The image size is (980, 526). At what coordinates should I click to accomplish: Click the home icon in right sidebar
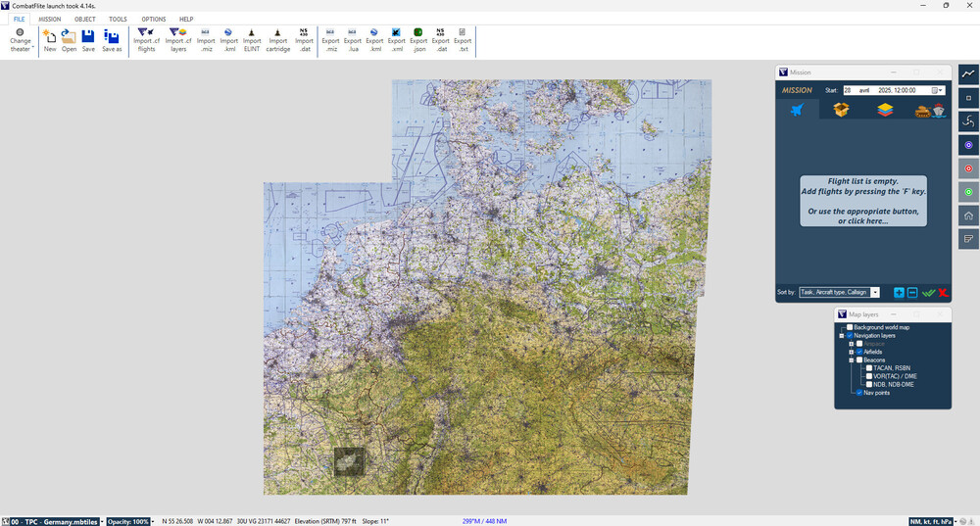(x=968, y=215)
